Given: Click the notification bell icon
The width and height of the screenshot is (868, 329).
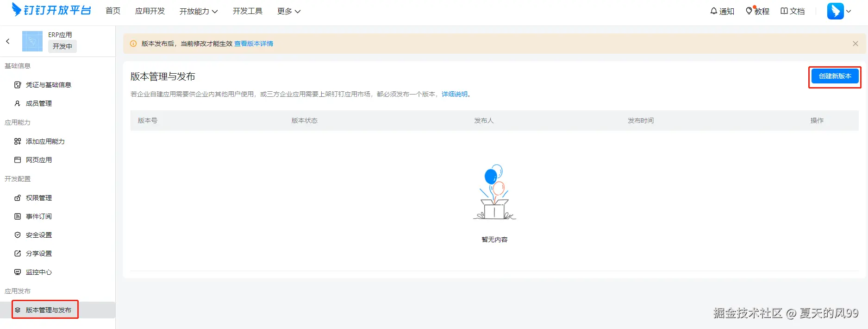Looking at the screenshot, I should tap(714, 11).
